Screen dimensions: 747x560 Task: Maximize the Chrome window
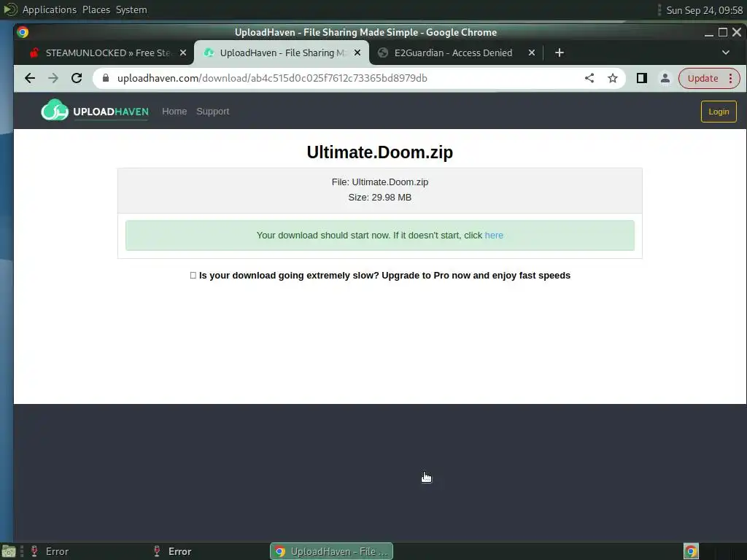tap(723, 32)
